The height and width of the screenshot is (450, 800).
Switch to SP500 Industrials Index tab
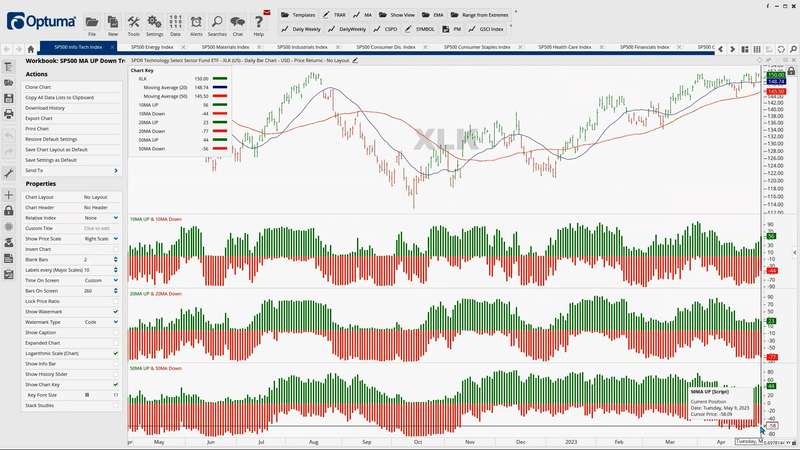tap(302, 47)
